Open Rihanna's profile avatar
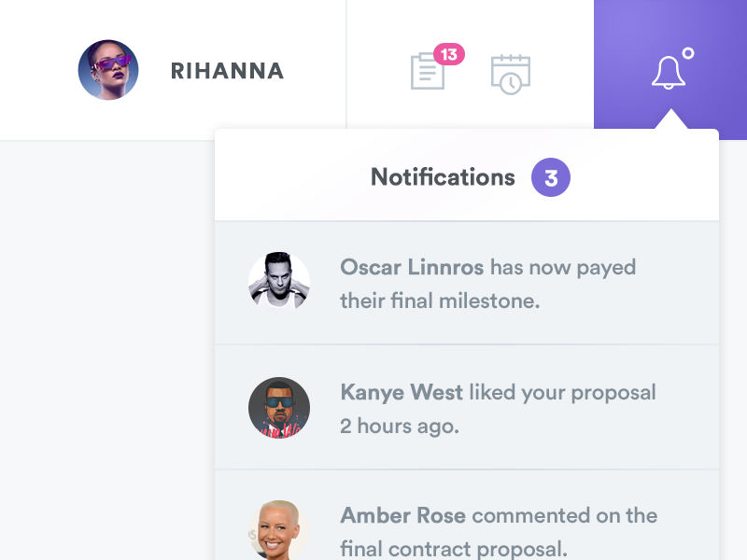The image size is (747, 560). coord(108,70)
